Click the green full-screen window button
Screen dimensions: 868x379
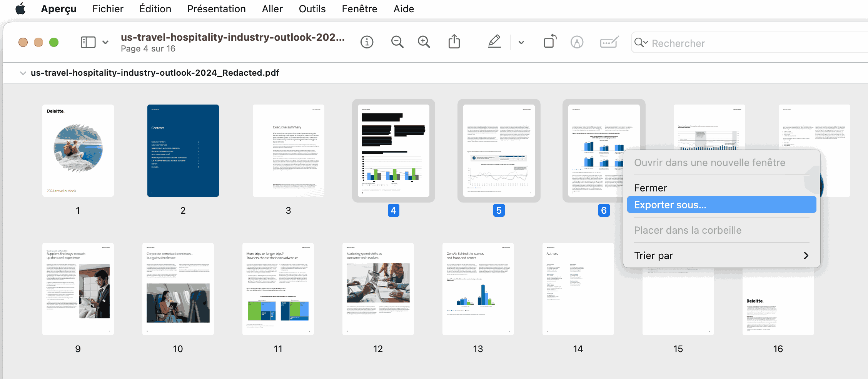click(54, 42)
